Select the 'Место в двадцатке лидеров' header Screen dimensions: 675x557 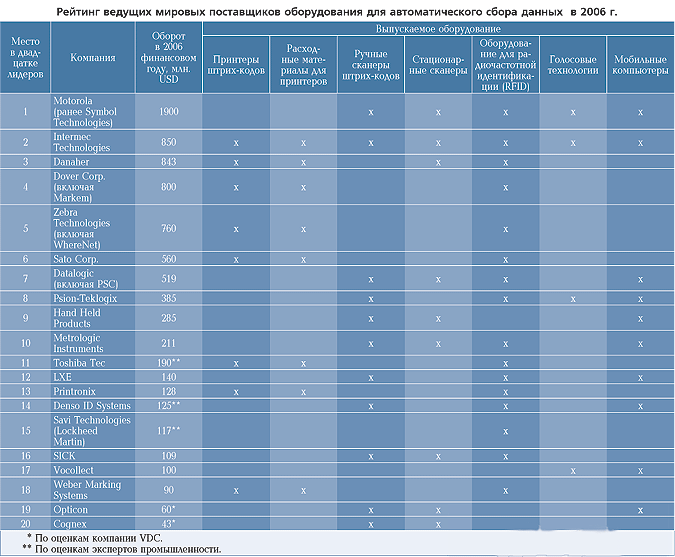[x=25, y=58]
